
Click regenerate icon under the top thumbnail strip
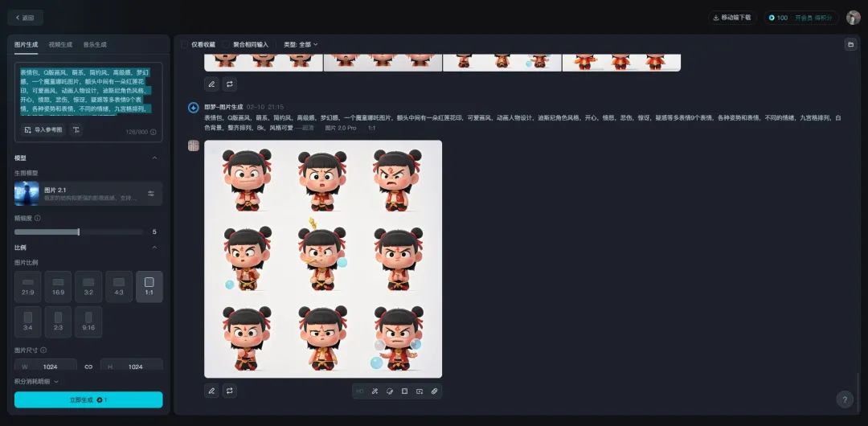(230, 84)
